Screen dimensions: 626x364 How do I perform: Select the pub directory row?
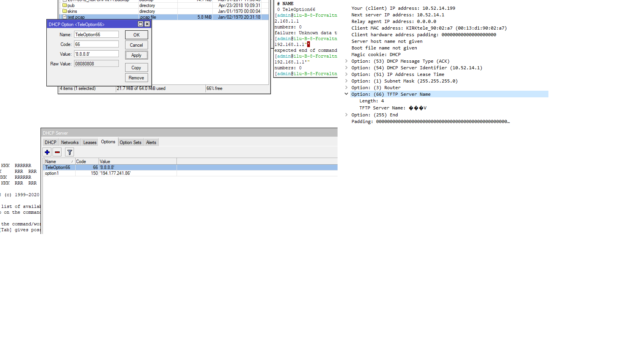pyautogui.click(x=164, y=5)
